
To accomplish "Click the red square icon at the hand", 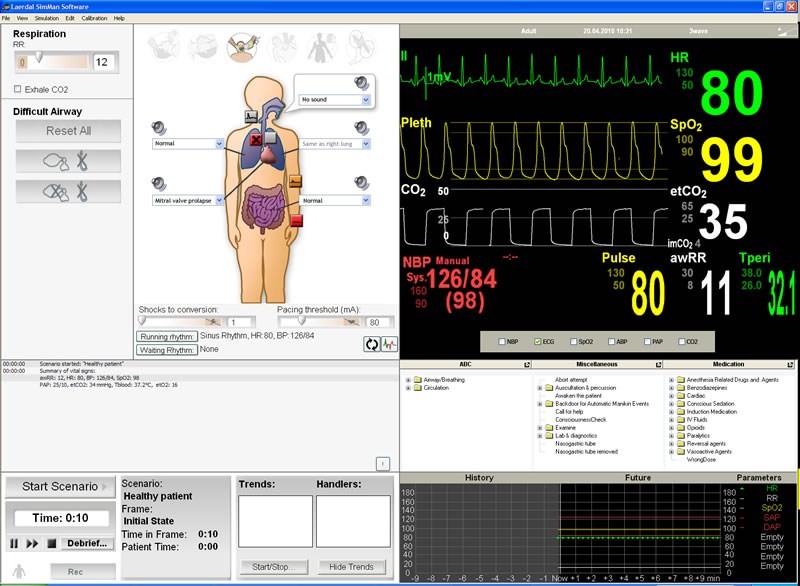I will pos(296,220).
